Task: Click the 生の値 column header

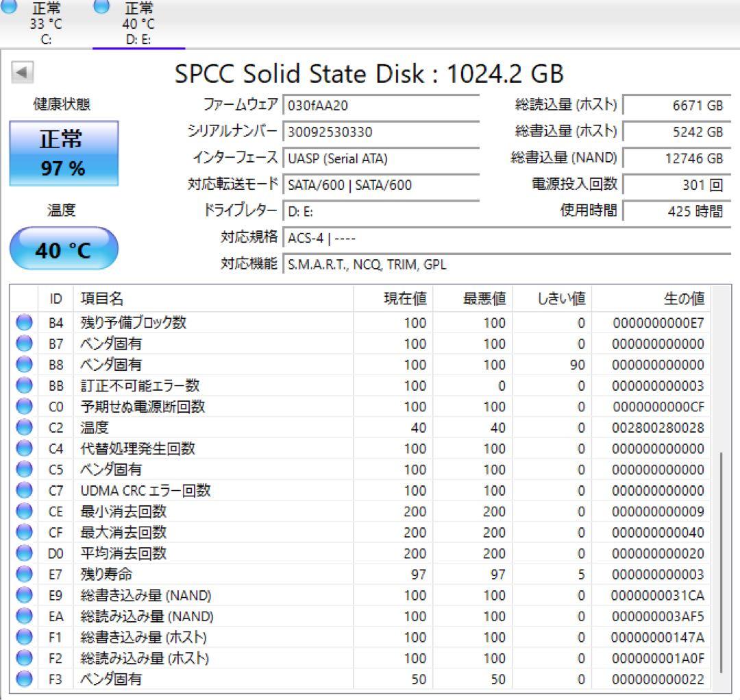Action: click(x=651, y=298)
